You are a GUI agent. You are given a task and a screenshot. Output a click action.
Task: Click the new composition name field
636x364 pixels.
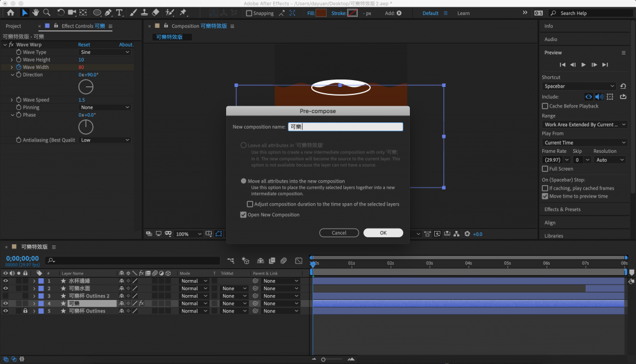345,127
